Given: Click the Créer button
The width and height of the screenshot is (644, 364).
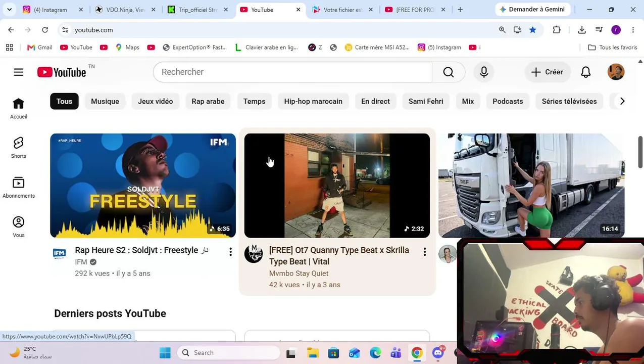Looking at the screenshot, I should point(548,72).
